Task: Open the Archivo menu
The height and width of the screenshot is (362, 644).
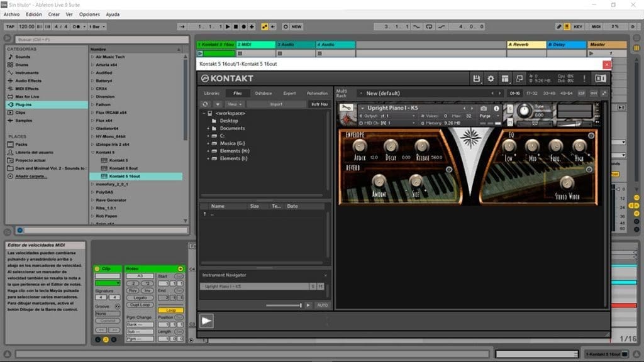Action: [11, 14]
